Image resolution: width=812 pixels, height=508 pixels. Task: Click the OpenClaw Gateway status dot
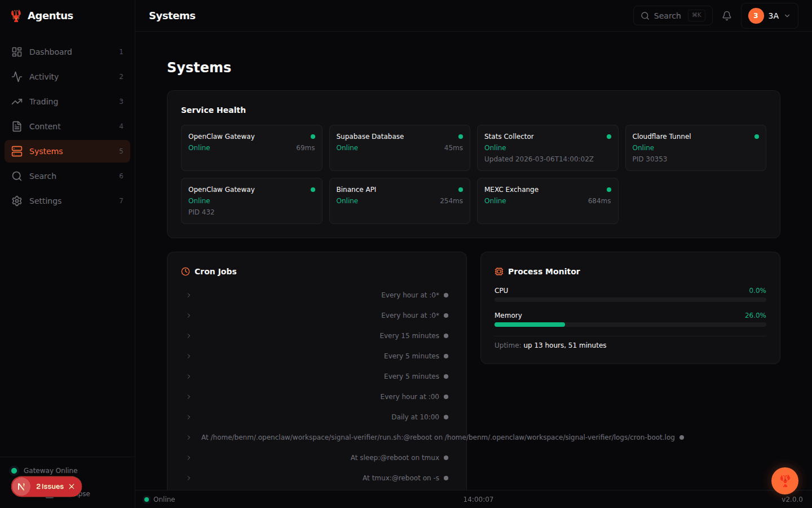(312, 136)
